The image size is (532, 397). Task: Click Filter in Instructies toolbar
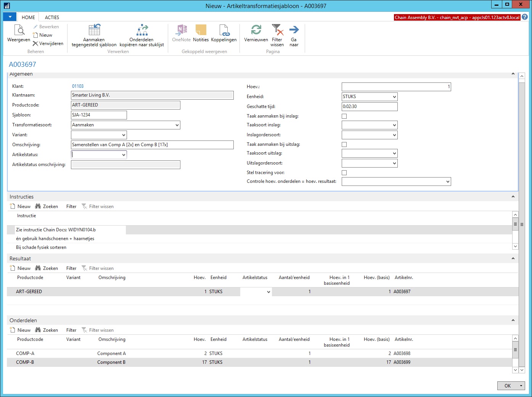point(71,207)
